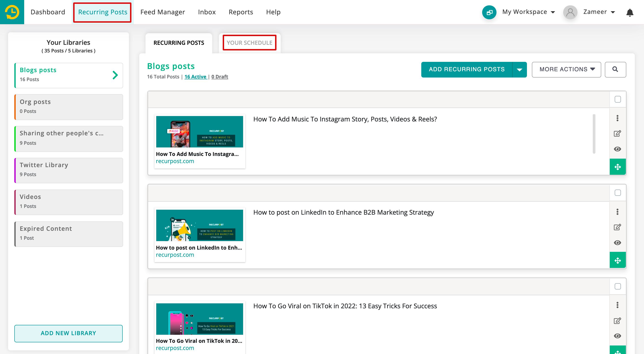644x354 pixels.
Task: Select the Expired Content library
Action: tap(69, 234)
